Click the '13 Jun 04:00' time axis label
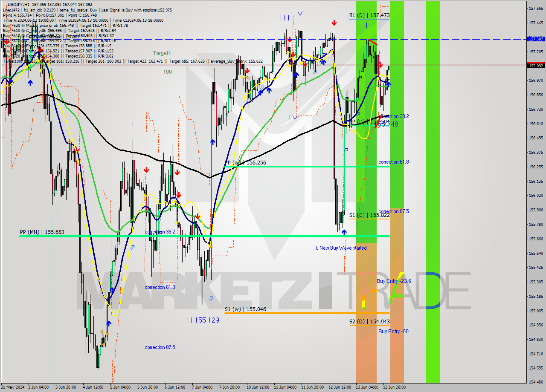 click(366, 387)
